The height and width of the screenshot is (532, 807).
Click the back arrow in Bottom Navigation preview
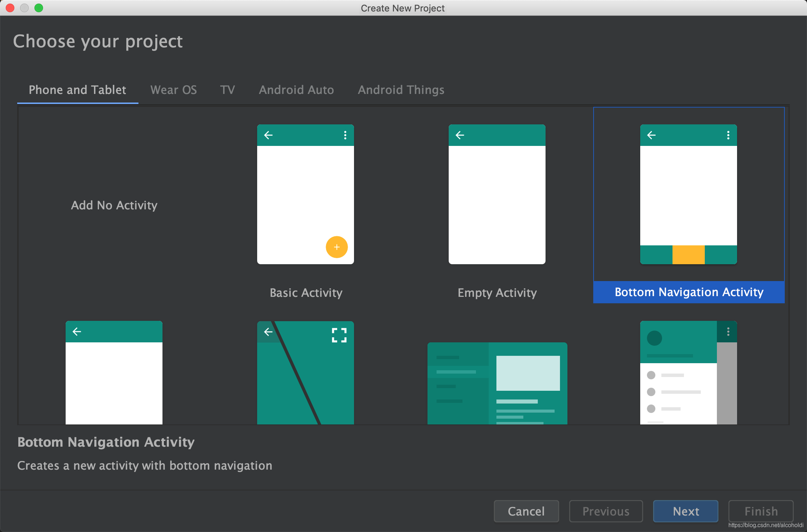click(x=651, y=135)
